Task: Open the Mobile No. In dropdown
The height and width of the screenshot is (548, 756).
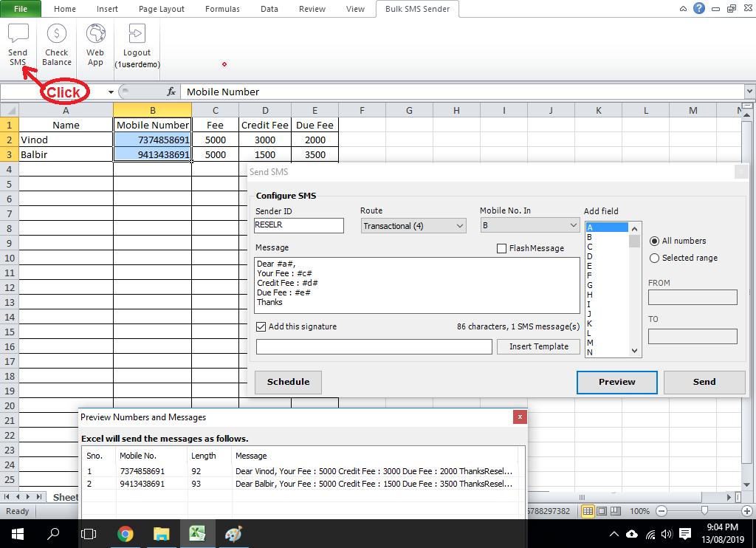Action: 529,225
